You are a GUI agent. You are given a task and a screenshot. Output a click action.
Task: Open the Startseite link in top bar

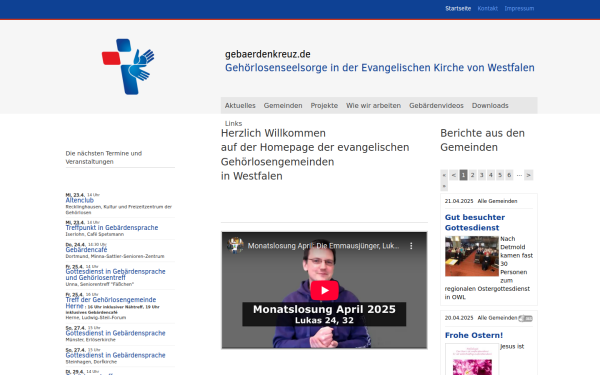tap(458, 8)
